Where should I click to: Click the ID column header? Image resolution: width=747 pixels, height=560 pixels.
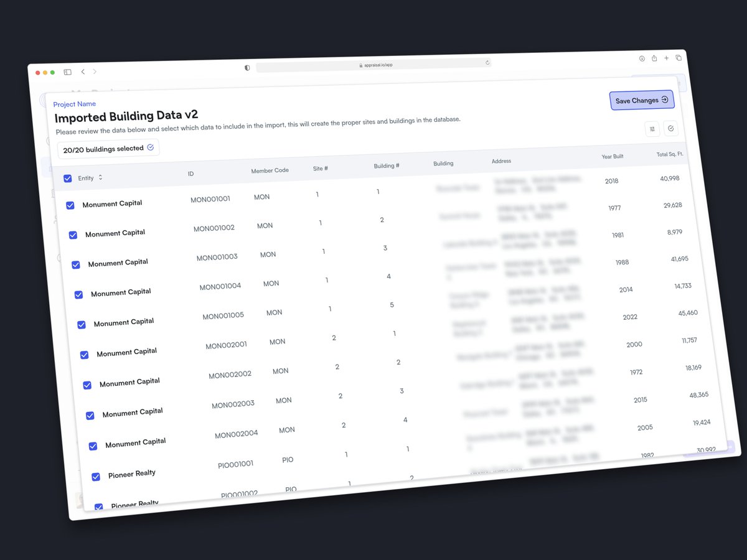point(190,174)
